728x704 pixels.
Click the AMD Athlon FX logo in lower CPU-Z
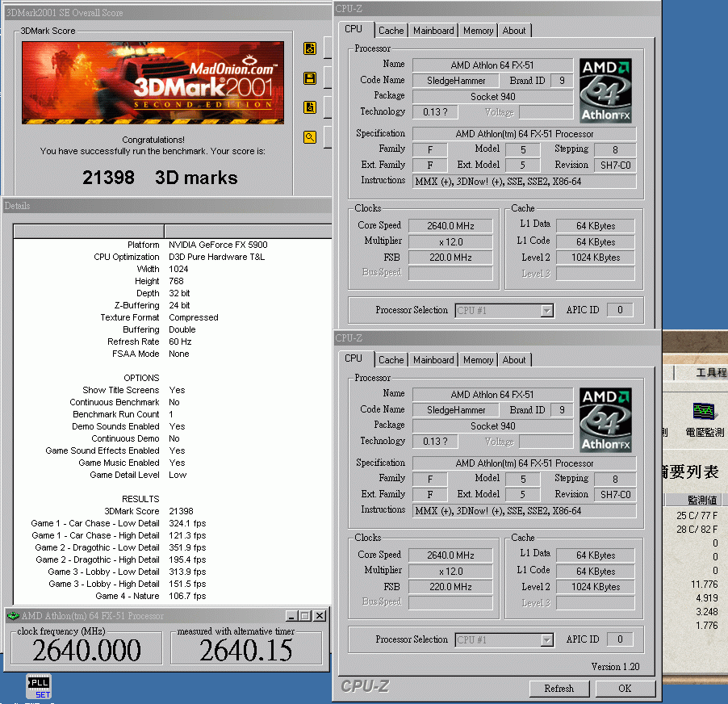pyautogui.click(x=605, y=420)
